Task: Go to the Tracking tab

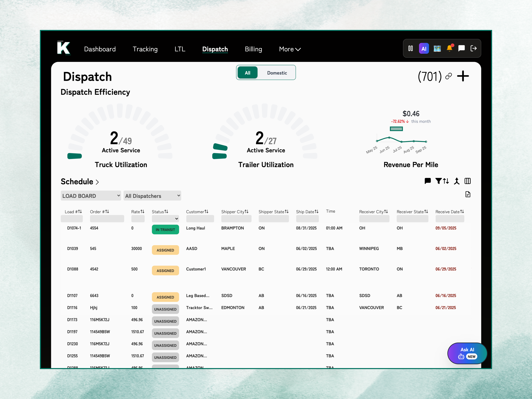Action: coord(145,49)
